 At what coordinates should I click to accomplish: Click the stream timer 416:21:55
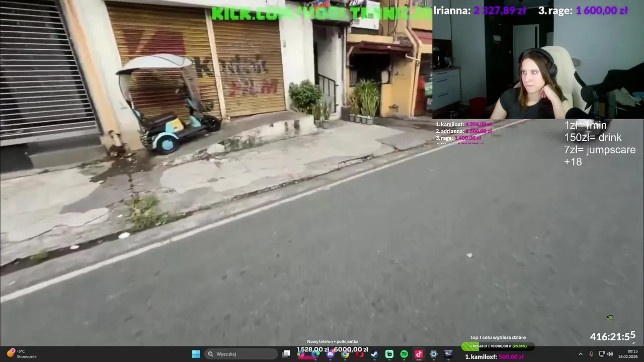pos(613,336)
